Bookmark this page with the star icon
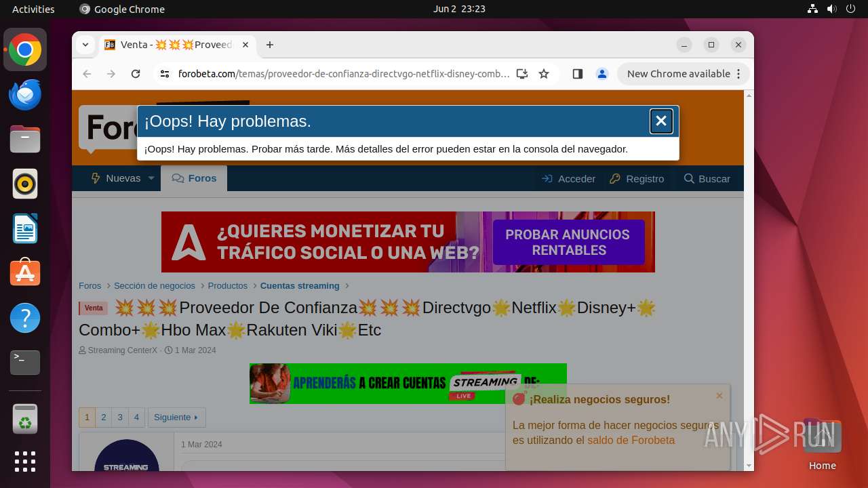This screenshot has width=868, height=488. click(x=544, y=74)
